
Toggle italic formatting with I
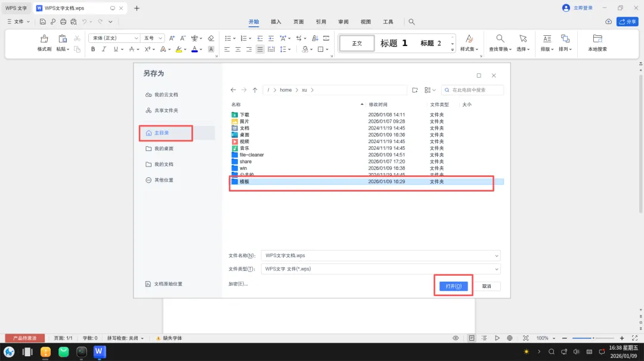pyautogui.click(x=104, y=50)
